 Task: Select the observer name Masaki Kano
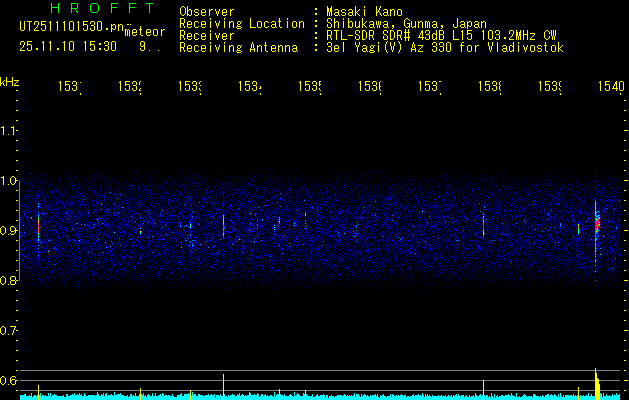(x=364, y=12)
